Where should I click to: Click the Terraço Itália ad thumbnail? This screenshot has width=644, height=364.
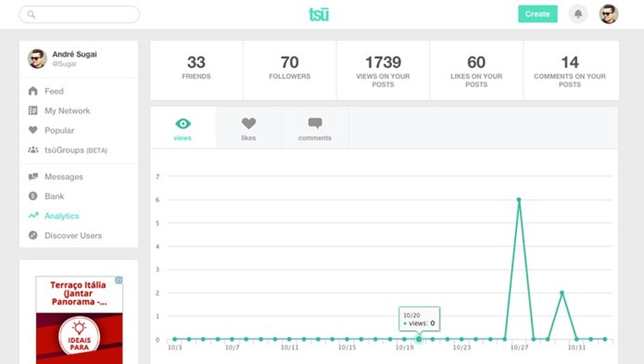point(79,319)
